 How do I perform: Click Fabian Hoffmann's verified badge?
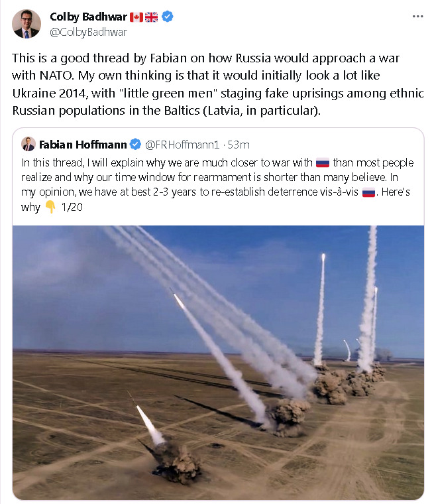[x=135, y=144]
